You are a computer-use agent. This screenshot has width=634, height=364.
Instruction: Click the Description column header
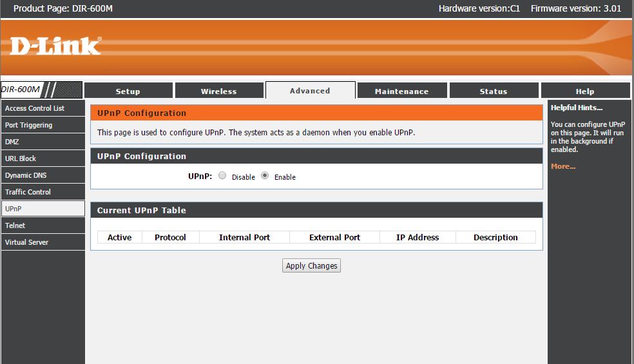click(495, 238)
